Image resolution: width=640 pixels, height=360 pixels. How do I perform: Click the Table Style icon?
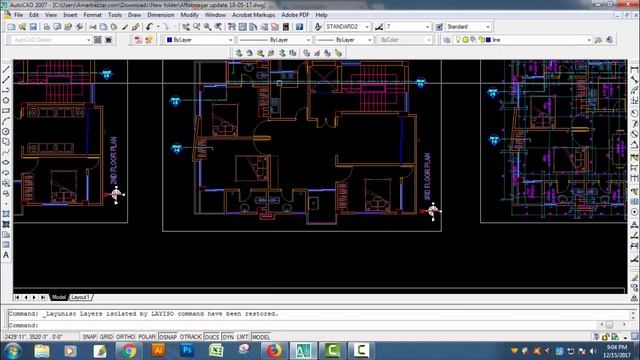(439, 27)
